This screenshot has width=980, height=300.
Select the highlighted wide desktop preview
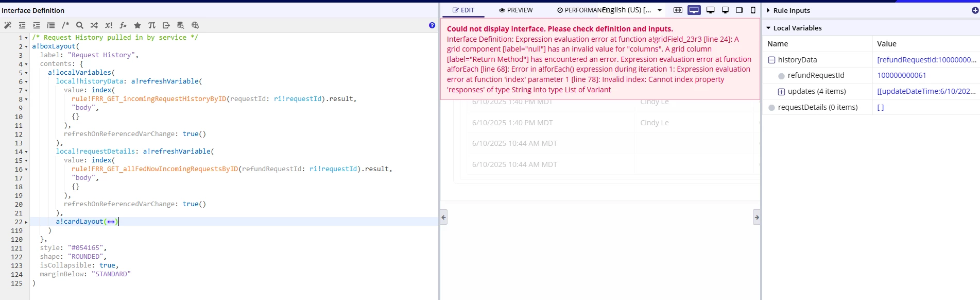click(694, 10)
